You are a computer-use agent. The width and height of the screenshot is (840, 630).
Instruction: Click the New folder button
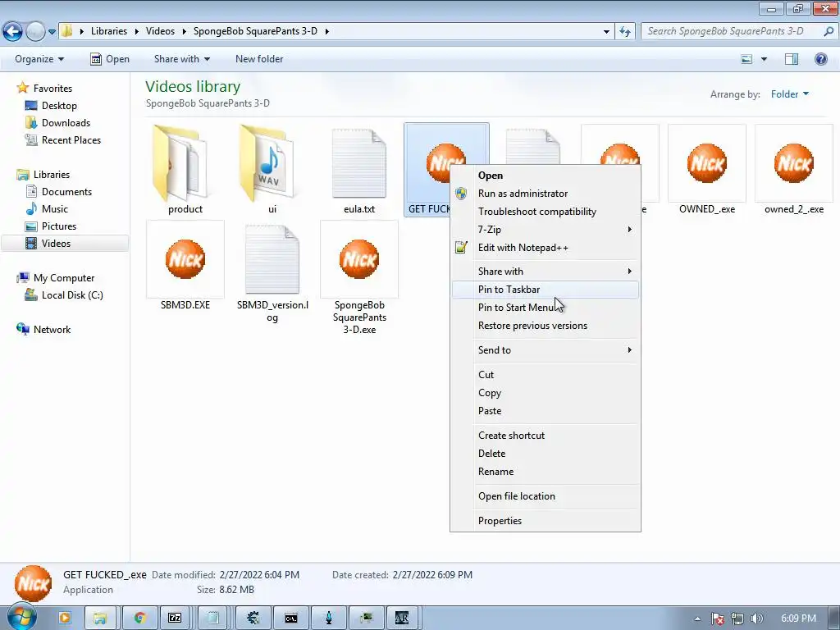pyautogui.click(x=259, y=59)
